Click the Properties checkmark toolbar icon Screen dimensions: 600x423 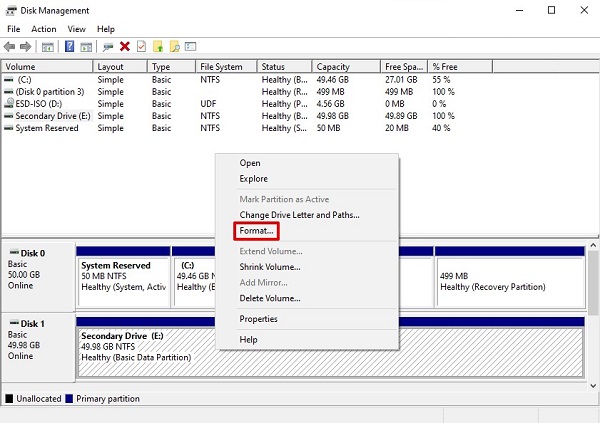[x=141, y=46]
